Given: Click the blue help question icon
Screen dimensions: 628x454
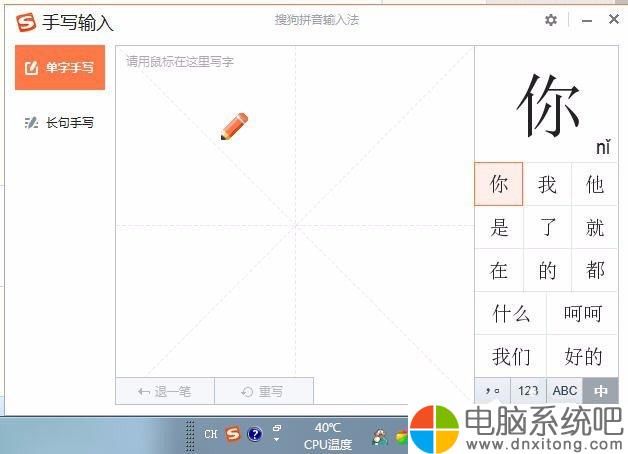Looking at the screenshot, I should coord(255,434).
